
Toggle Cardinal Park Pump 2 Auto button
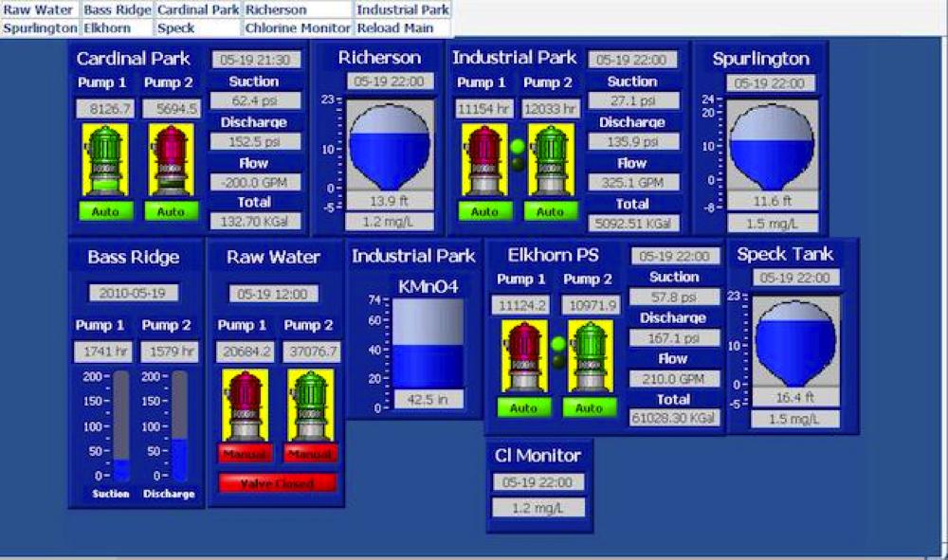[x=171, y=211]
